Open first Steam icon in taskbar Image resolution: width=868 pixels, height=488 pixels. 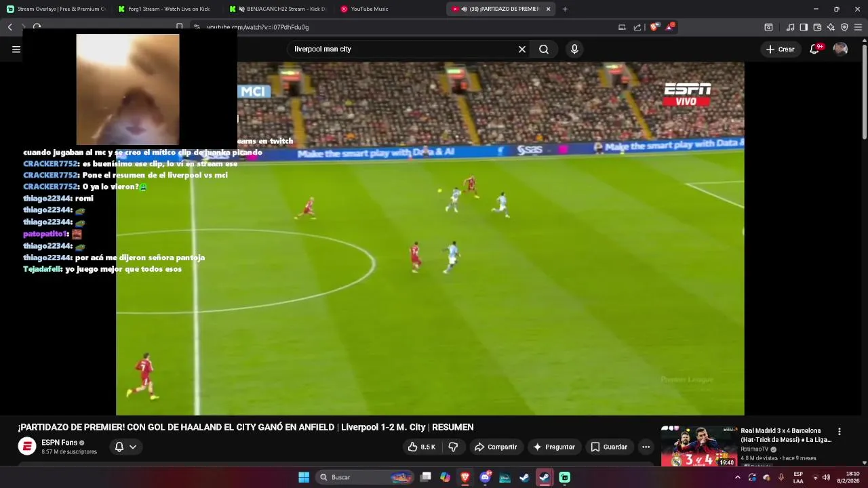coord(524,477)
